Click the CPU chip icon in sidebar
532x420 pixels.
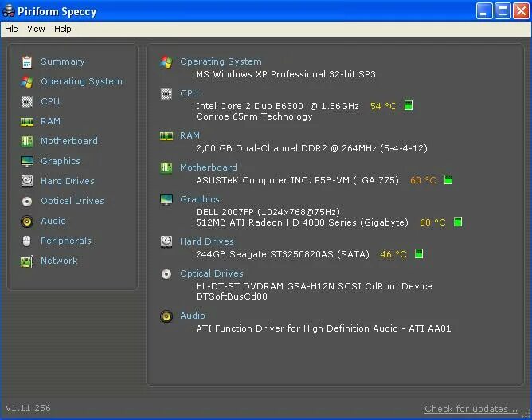(27, 101)
